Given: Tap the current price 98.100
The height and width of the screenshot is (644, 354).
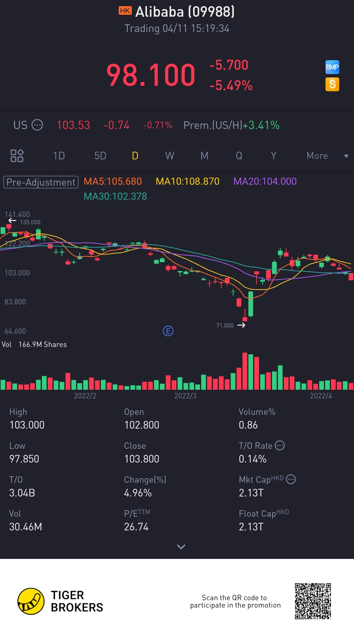Looking at the screenshot, I should (x=151, y=75).
